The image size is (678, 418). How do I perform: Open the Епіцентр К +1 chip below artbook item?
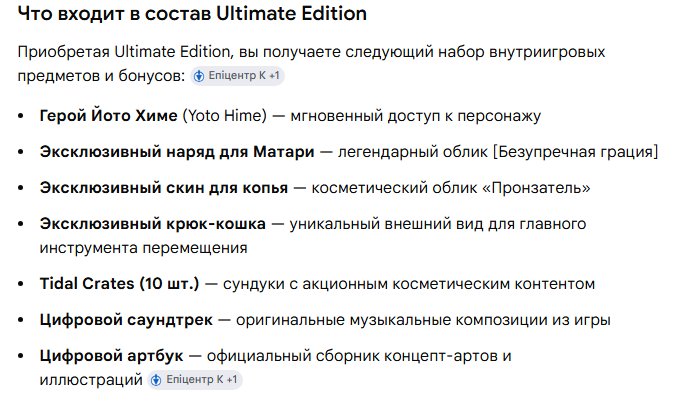tap(195, 380)
